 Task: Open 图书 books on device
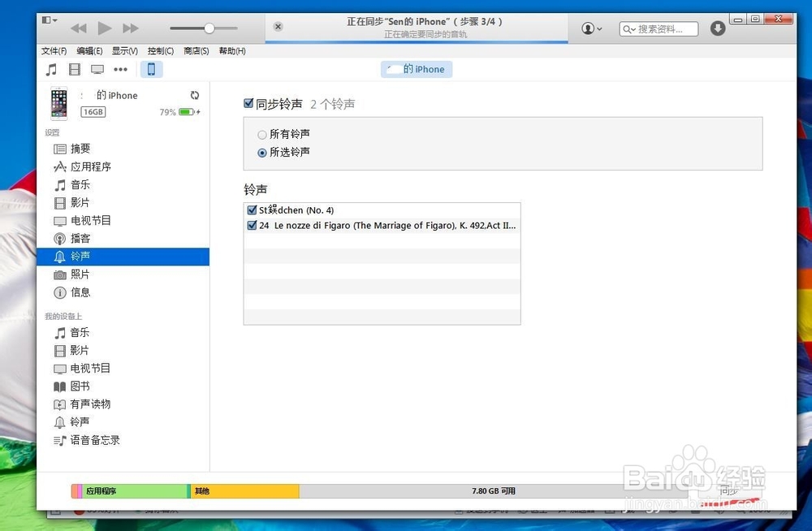click(x=123, y=386)
